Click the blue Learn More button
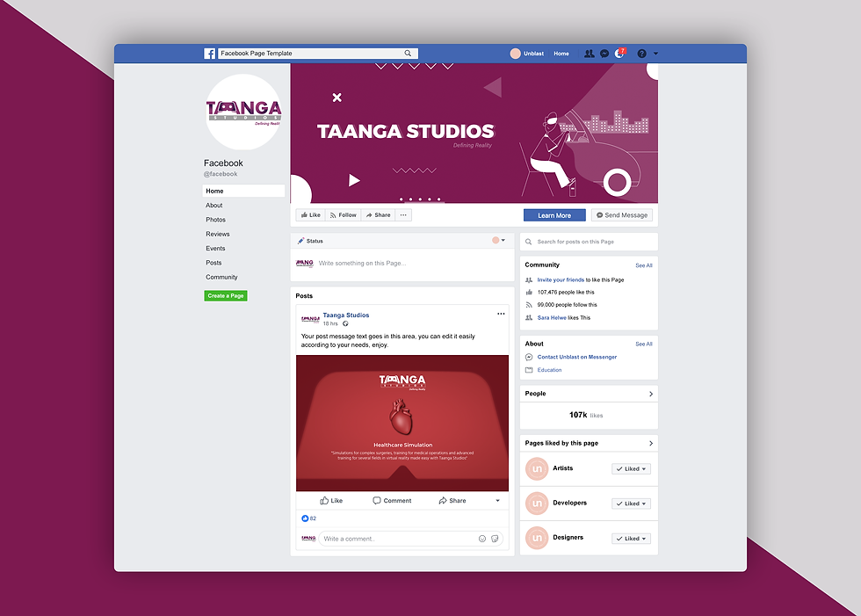 pos(554,215)
